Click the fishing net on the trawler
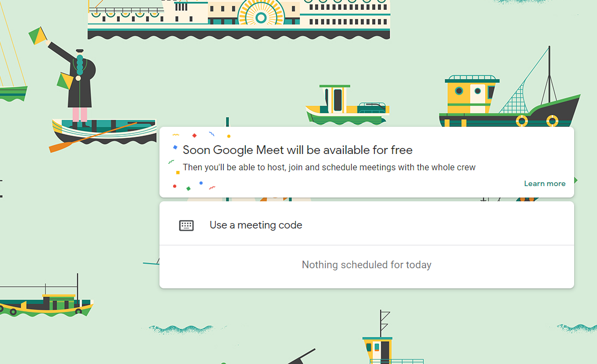Screen dimensions: 597x364 coord(518,99)
